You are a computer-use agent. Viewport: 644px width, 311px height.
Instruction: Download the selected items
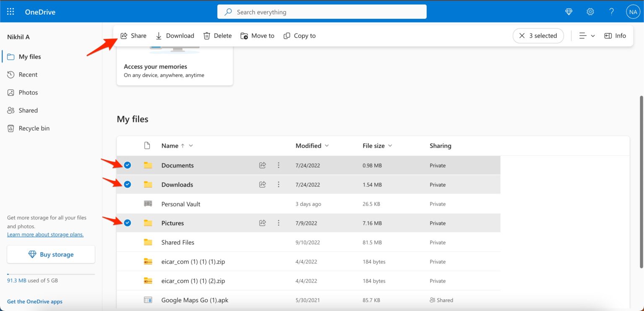[175, 36]
